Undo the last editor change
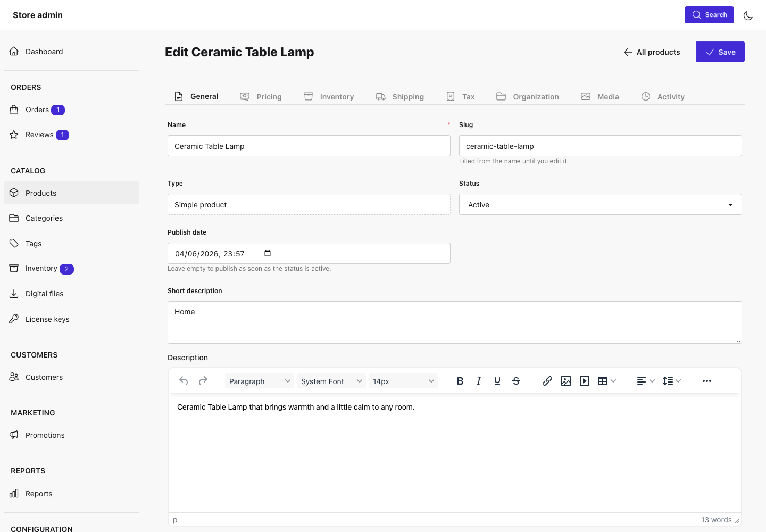 pos(184,381)
